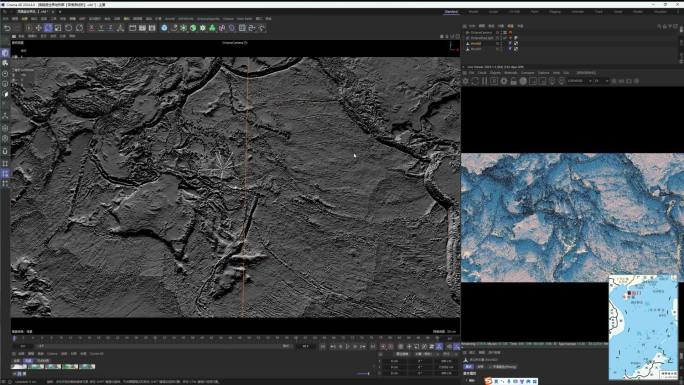Open the Octane item in main menu bar
This screenshot has height=385, width=684.
tap(170, 19)
